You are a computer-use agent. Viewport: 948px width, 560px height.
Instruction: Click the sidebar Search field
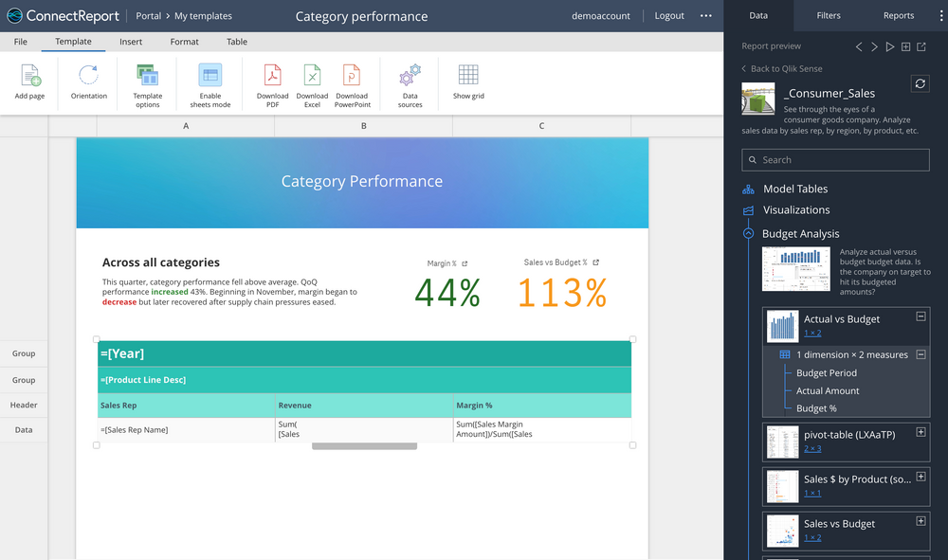(x=834, y=159)
